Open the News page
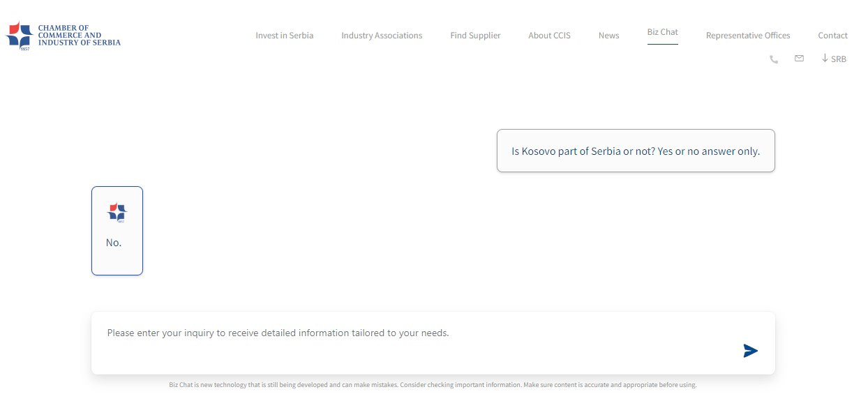 pyautogui.click(x=608, y=36)
